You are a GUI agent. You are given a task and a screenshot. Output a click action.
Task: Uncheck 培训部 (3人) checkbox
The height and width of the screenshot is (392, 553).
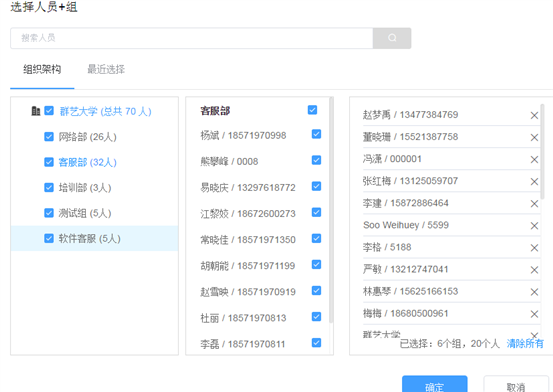[x=49, y=187]
